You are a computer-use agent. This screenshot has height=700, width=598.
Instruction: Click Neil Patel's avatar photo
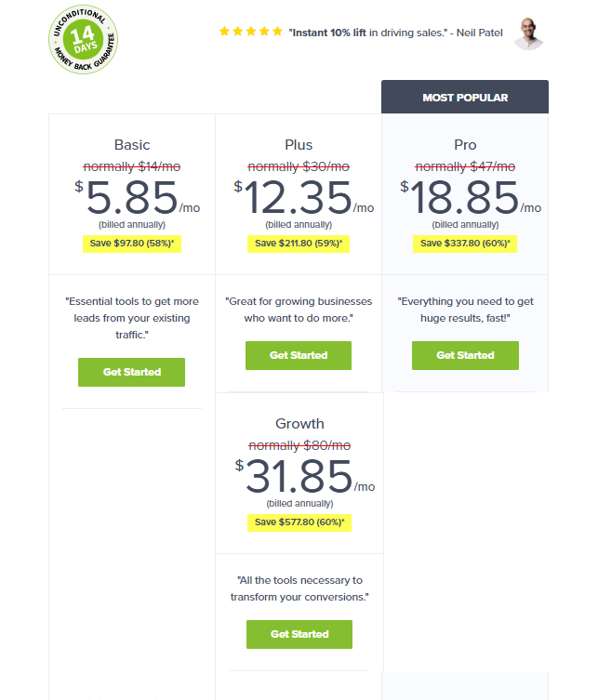click(x=528, y=33)
